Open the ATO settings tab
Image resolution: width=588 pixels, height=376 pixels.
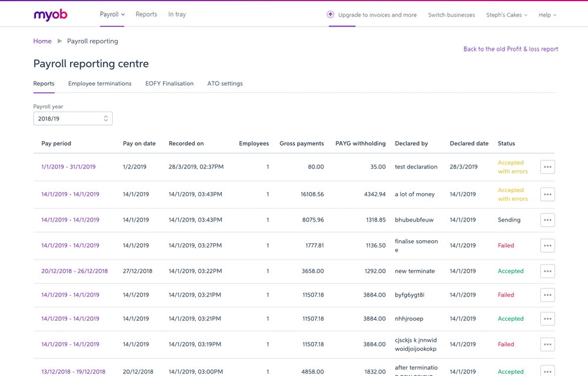click(225, 83)
